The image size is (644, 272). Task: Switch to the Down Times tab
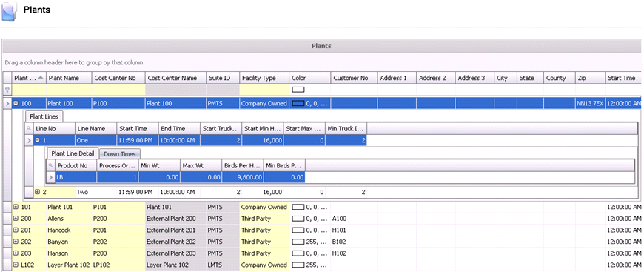[119, 154]
